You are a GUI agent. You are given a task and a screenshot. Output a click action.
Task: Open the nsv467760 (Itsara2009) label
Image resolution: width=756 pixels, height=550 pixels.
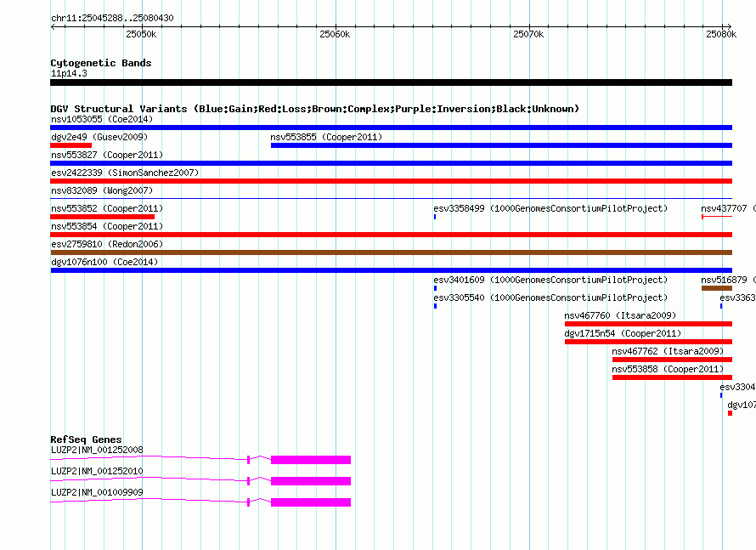pos(620,315)
